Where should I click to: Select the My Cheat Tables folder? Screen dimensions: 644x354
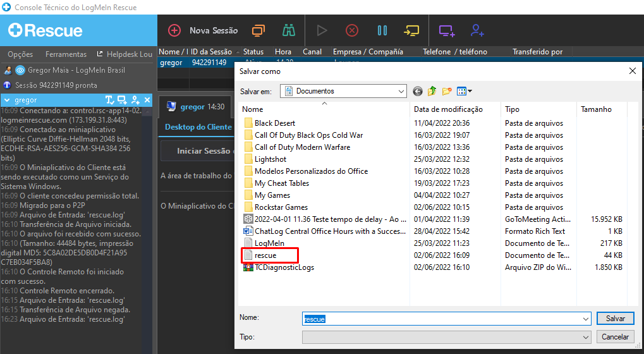pos(282,183)
